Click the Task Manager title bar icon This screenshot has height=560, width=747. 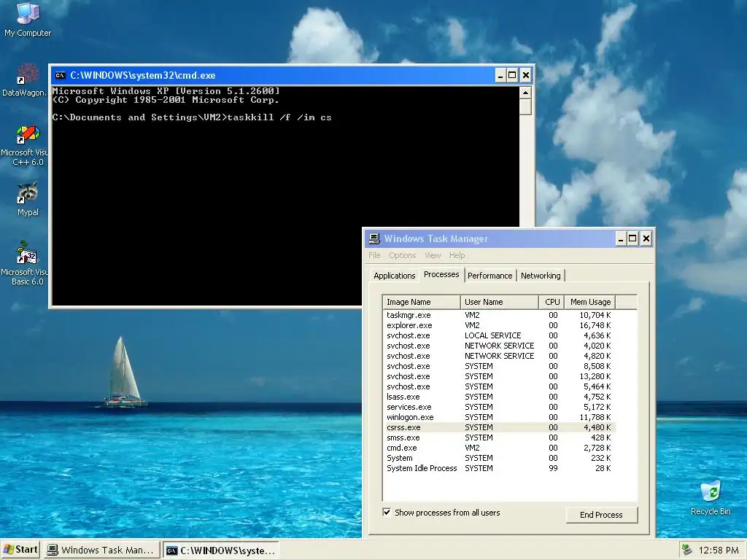point(374,238)
